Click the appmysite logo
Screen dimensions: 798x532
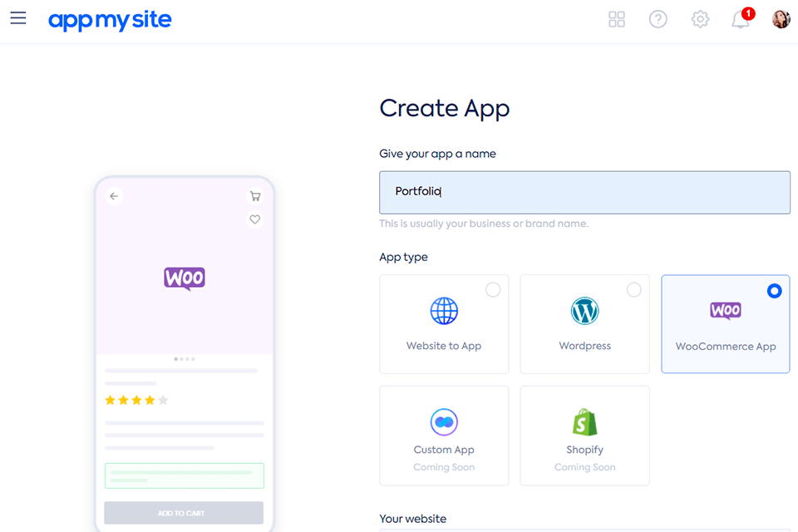point(110,20)
